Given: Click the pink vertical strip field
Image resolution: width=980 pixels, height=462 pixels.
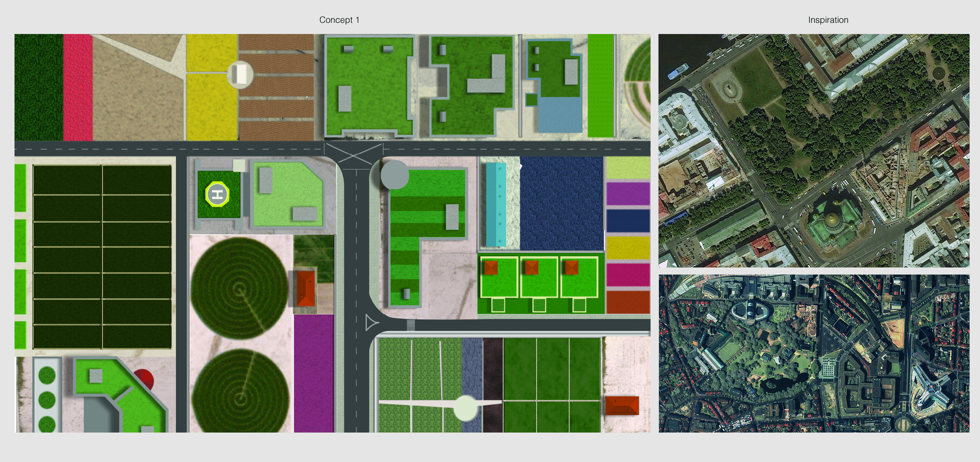Looking at the screenshot, I should click(x=78, y=88).
